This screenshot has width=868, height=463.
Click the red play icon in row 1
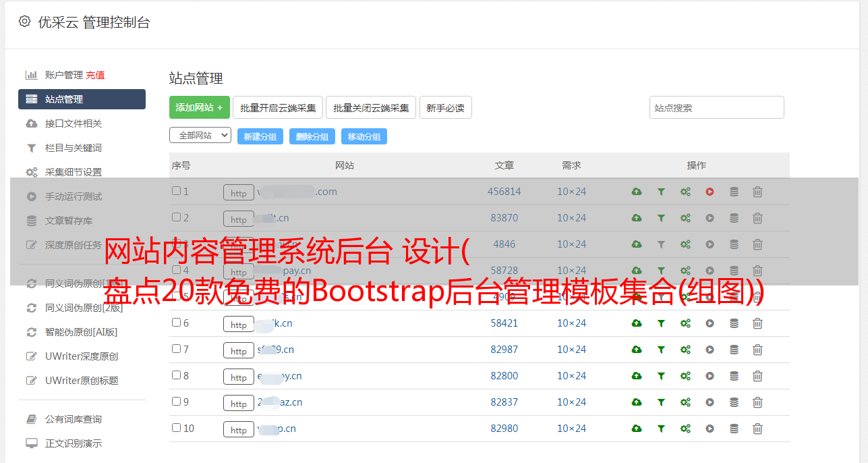point(710,192)
